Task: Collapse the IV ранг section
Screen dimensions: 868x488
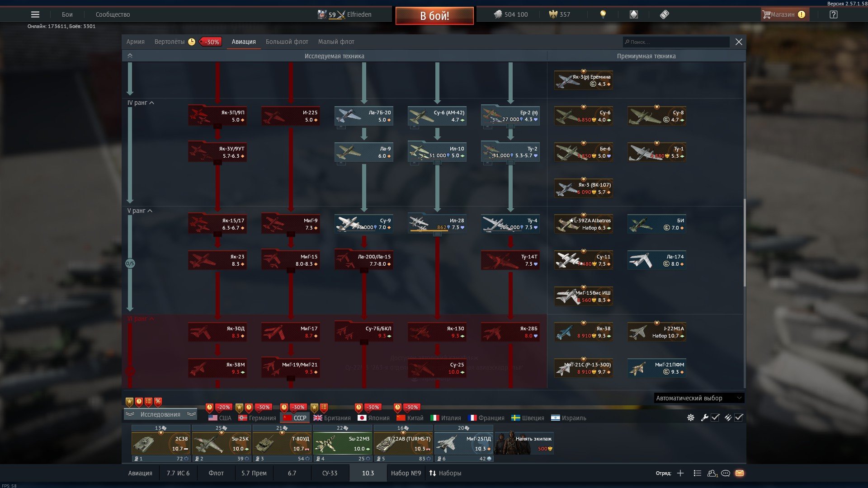Action: click(141, 103)
